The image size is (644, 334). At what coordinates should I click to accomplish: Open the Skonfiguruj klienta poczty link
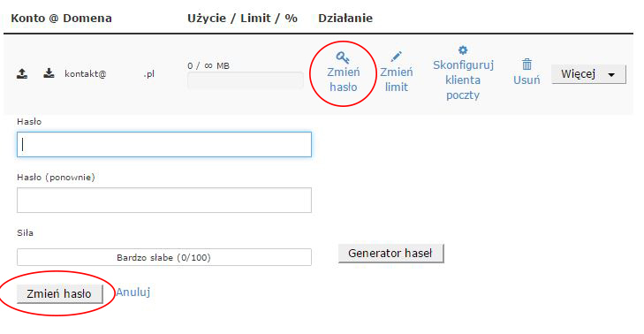(463, 80)
